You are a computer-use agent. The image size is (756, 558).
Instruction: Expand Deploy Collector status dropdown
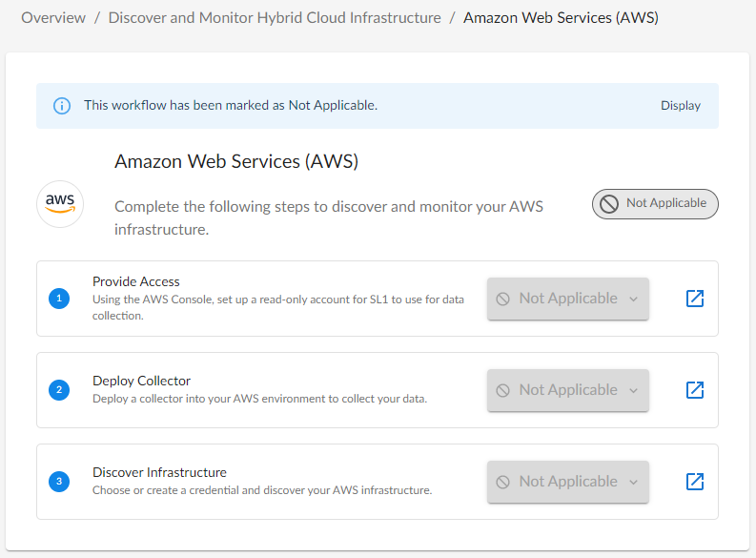[567, 390]
